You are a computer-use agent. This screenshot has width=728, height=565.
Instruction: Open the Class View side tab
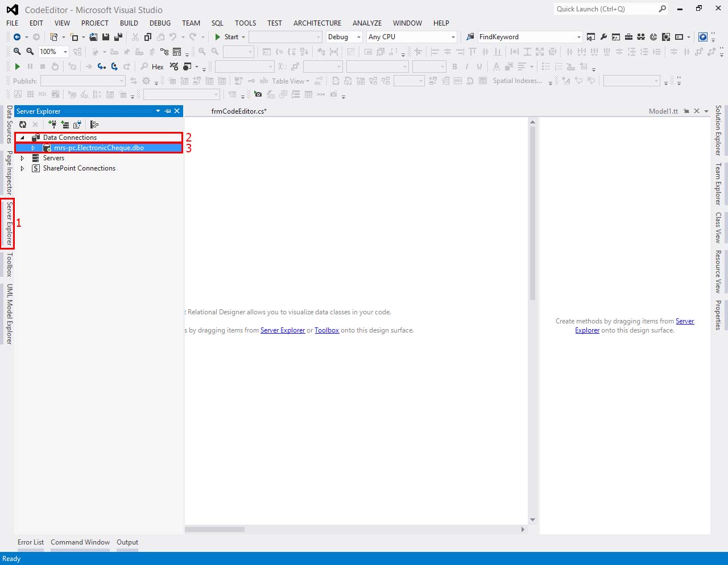coord(718,228)
